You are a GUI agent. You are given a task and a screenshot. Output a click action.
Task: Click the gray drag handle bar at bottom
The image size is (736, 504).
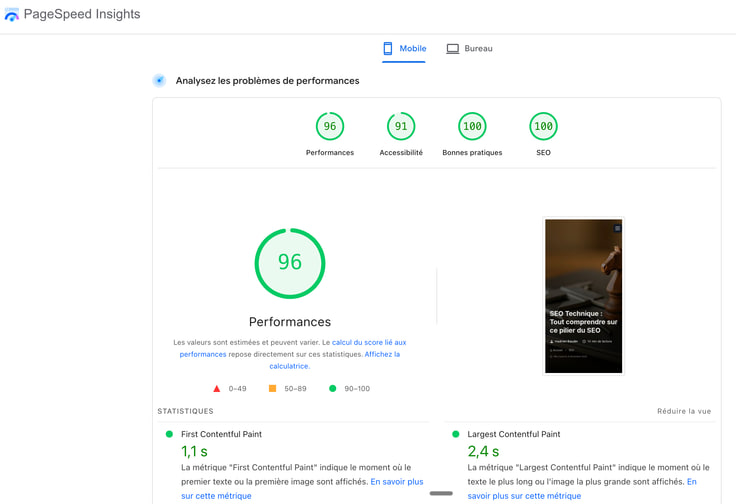(x=441, y=493)
